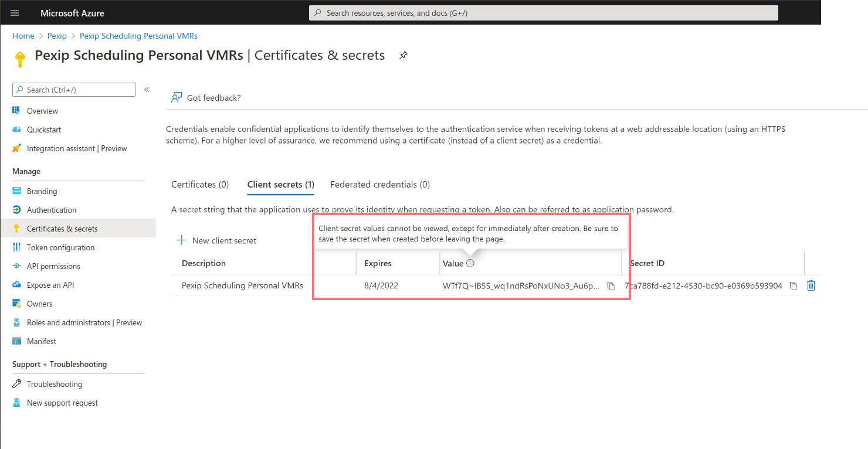The image size is (868, 449).
Task: Go to Pexip breadcrumb link
Action: (x=57, y=36)
